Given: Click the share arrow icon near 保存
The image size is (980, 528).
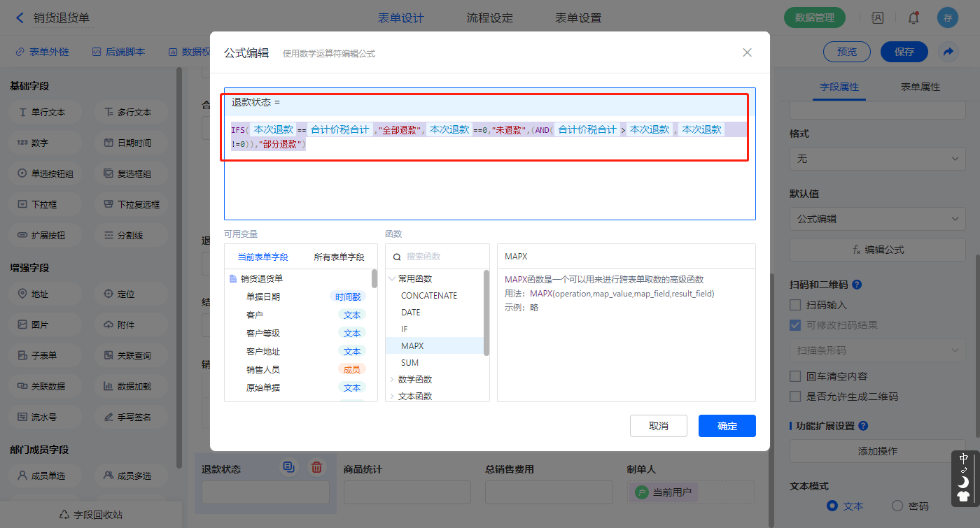Looking at the screenshot, I should click(948, 51).
